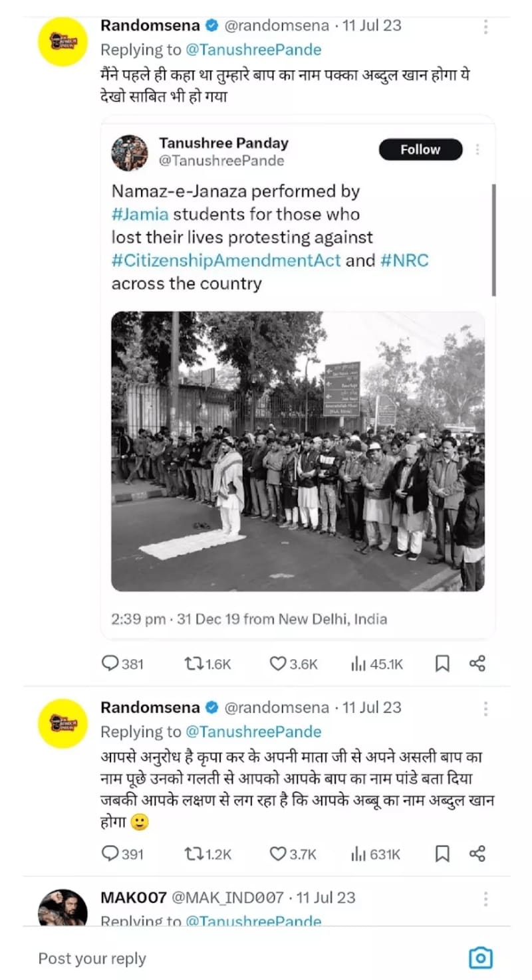Follow Tanushree Panday

[420, 149]
